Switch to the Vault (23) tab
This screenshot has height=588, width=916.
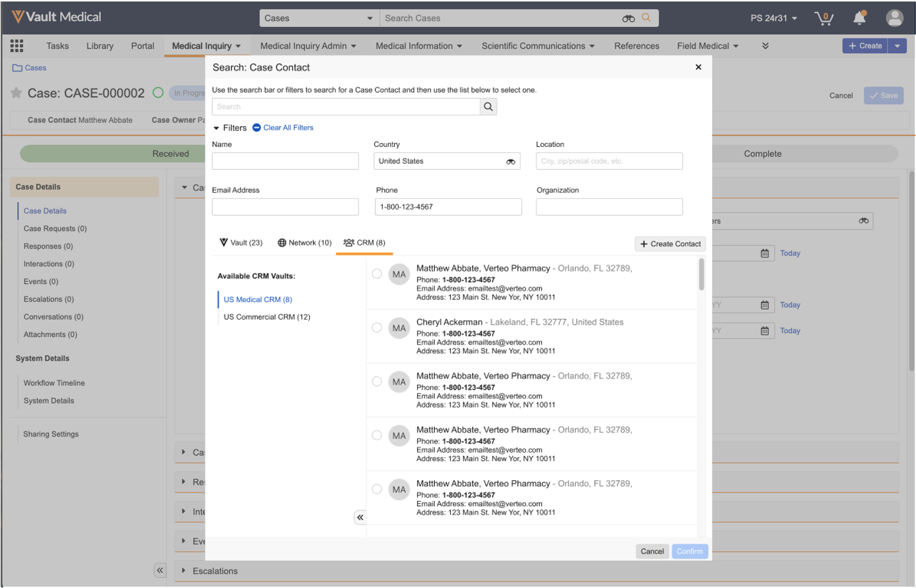coord(241,243)
